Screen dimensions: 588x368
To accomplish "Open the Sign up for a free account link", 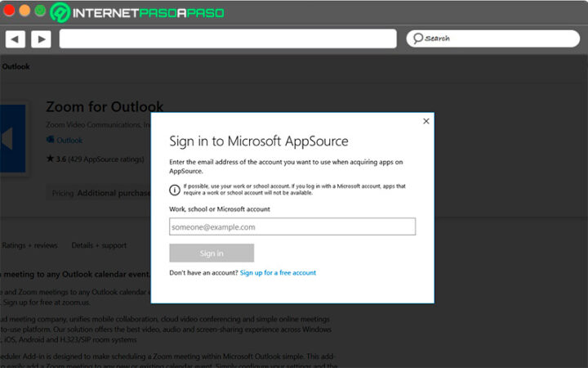I will coord(278,272).
